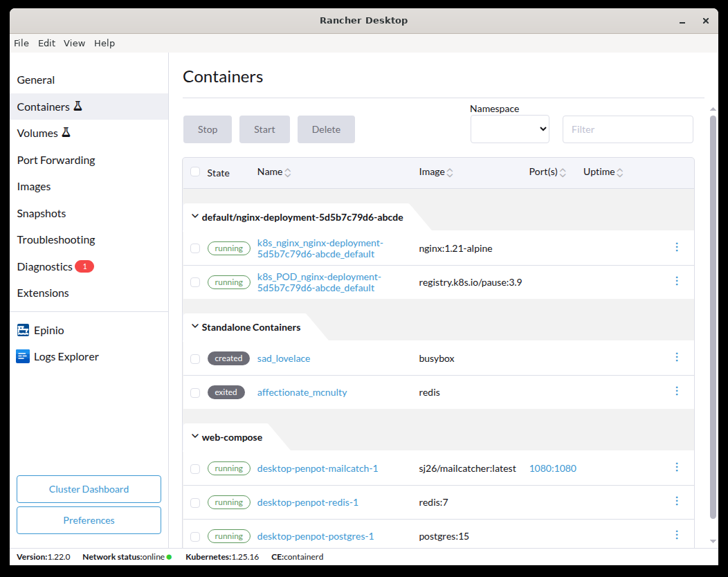Open the View menu
Screen dimensions: 728x577
74,43
